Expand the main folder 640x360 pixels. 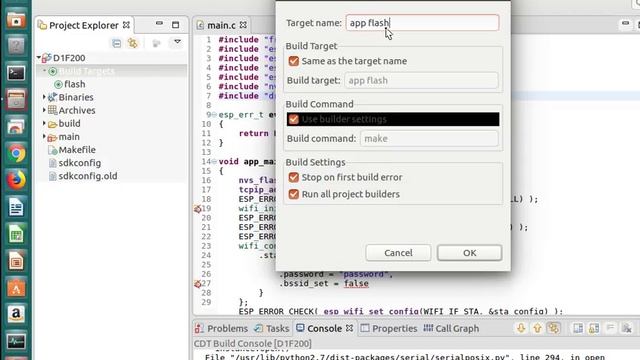point(44,136)
